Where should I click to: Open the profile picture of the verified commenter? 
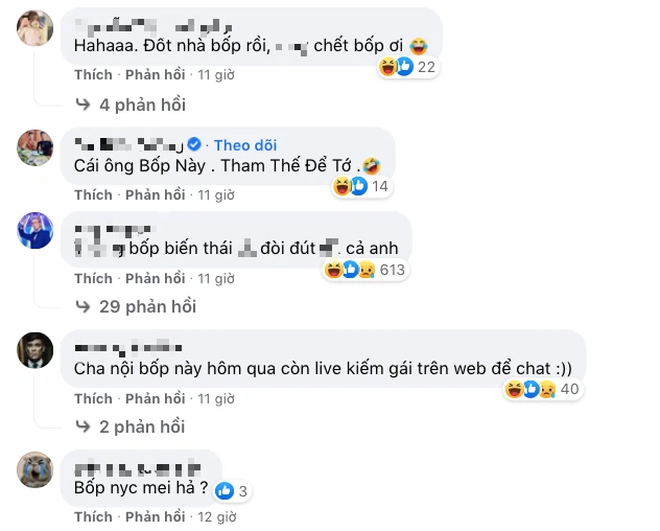pos(35,148)
